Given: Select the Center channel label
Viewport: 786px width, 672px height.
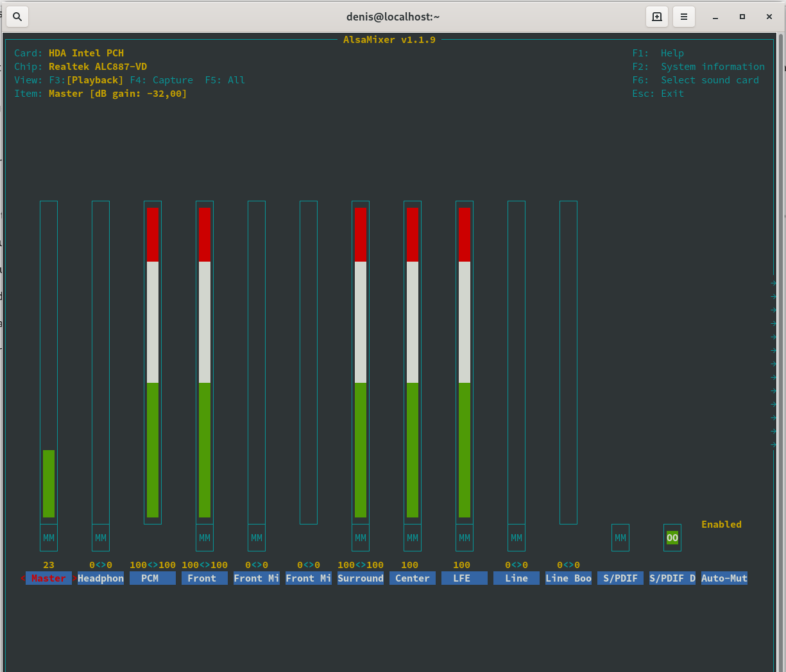Looking at the screenshot, I should click(x=413, y=578).
